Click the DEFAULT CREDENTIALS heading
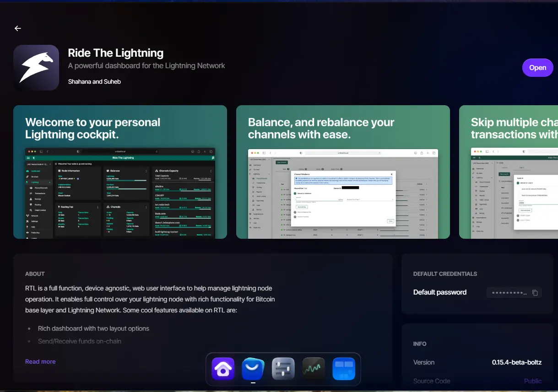Screen dimensions: 558x392 [x=445, y=274]
